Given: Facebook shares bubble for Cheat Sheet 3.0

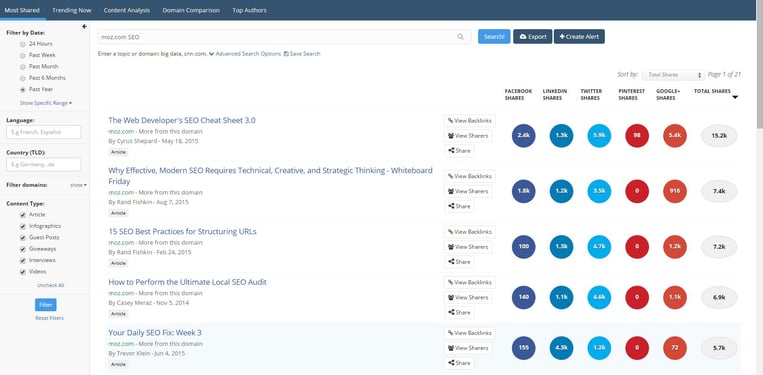Looking at the screenshot, I should tap(523, 136).
